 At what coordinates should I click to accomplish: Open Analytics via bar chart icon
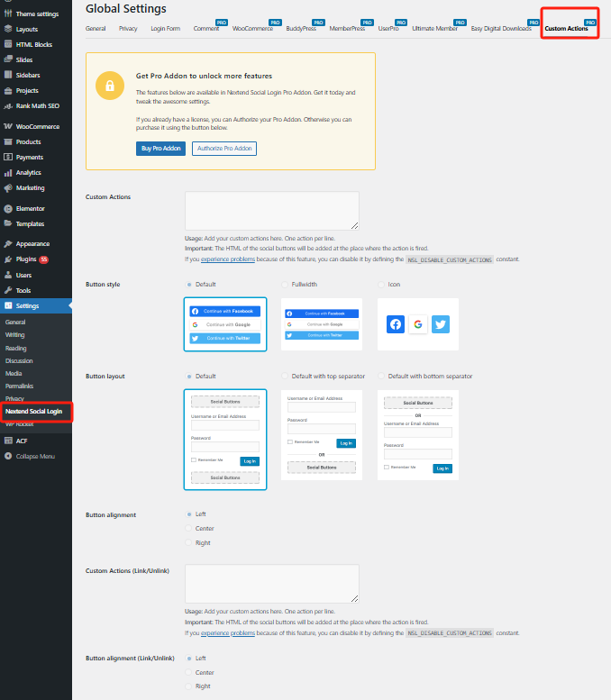coord(8,173)
